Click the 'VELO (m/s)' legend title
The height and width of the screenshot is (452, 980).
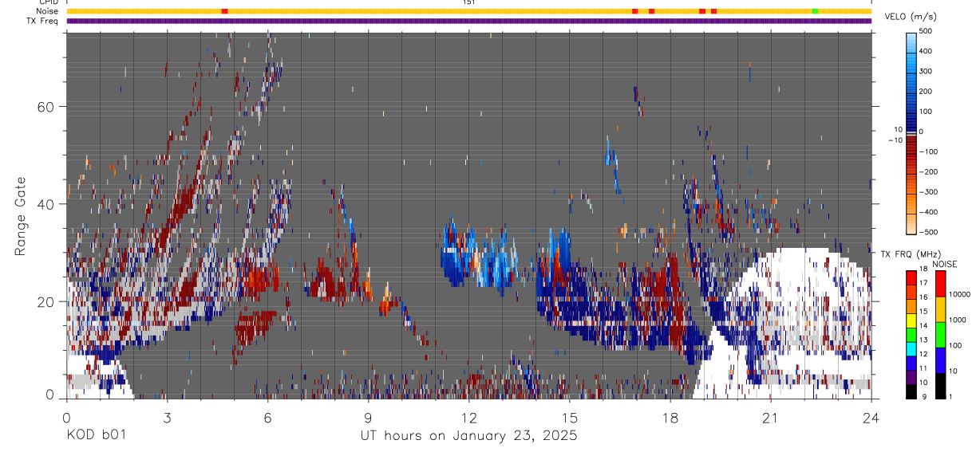pos(911,16)
